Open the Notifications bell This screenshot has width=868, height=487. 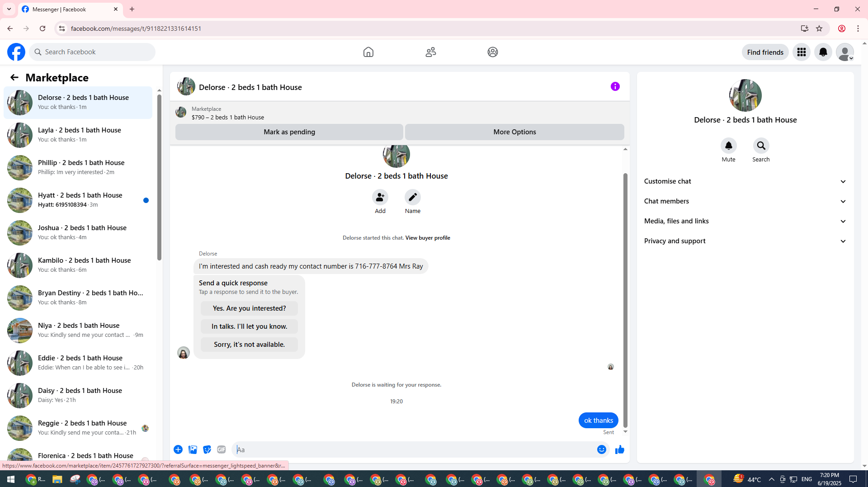pos(823,52)
